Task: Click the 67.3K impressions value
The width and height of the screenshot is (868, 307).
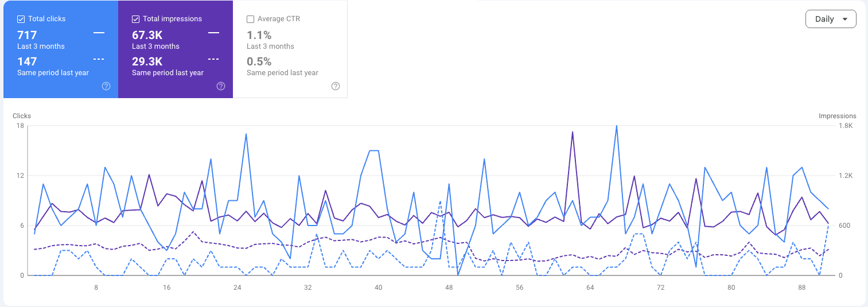Action: (x=147, y=35)
